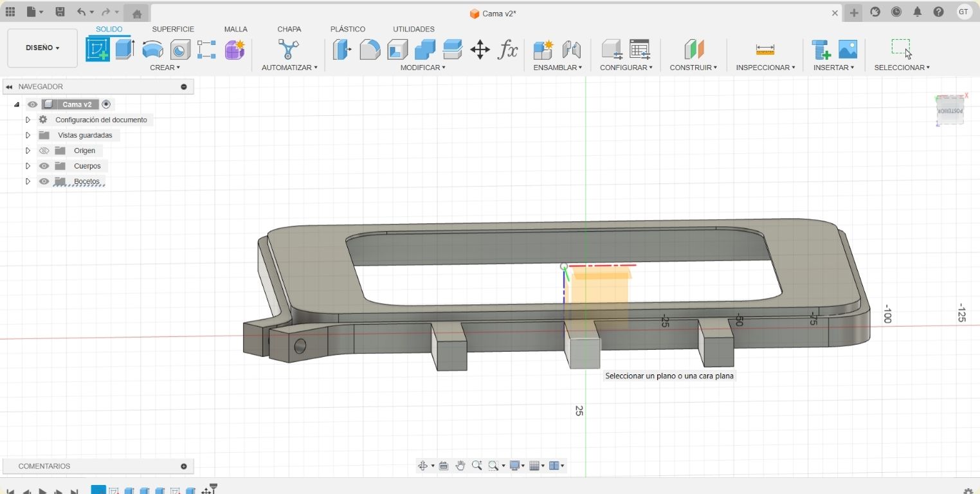The image size is (980, 494).
Task: Open the AUTOMATIZAR menu label
Action: (289, 68)
